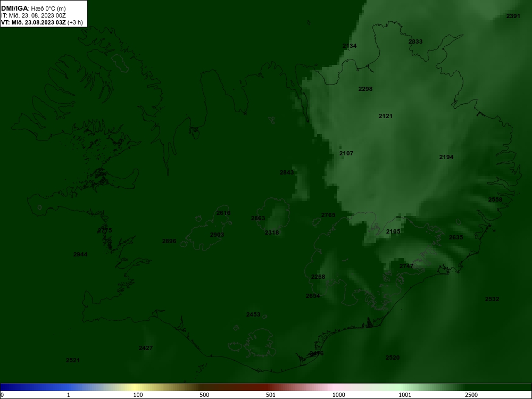The width and height of the screenshot is (532, 399).
Task: Click the 2391 height value
Action: point(513,16)
